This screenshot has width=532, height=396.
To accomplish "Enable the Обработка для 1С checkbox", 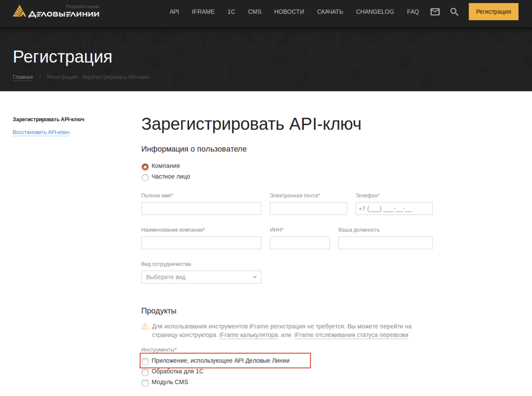I will (x=145, y=372).
